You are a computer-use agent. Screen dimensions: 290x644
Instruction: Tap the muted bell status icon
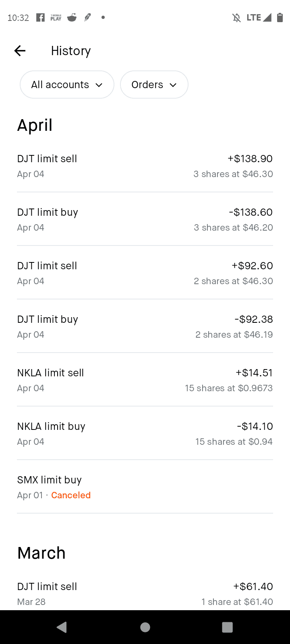(x=236, y=17)
